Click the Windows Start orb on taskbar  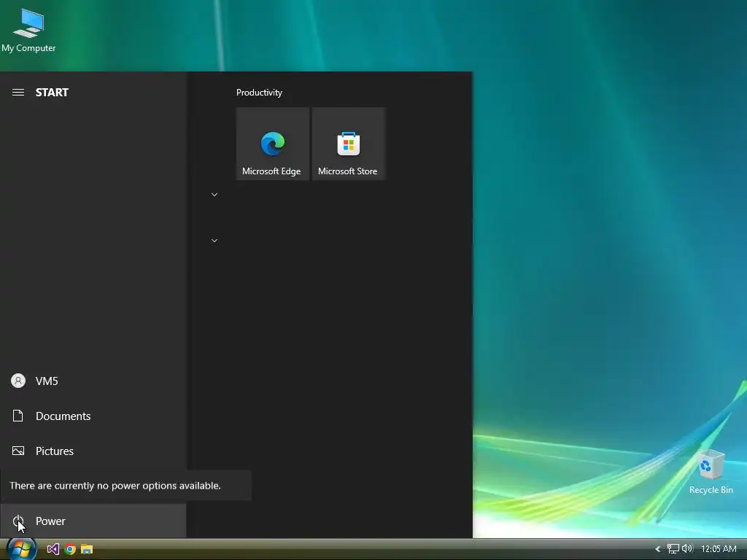21,549
